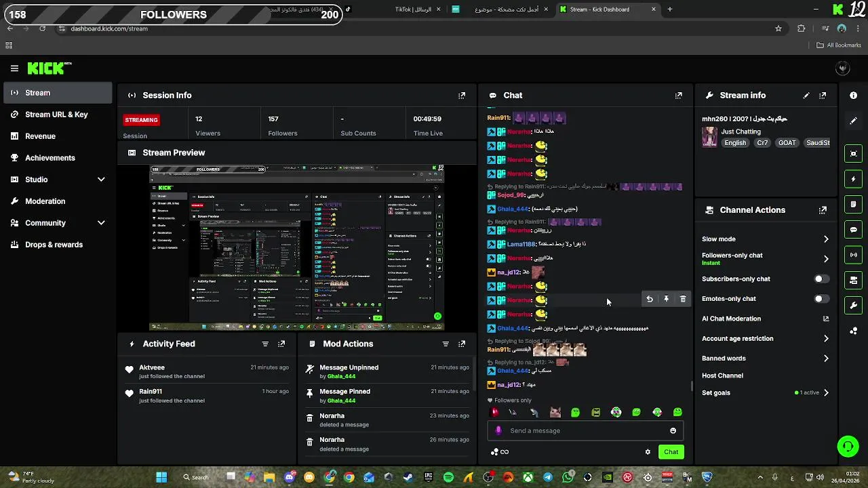
Task: Click the Send a message input field
Action: [585, 430]
